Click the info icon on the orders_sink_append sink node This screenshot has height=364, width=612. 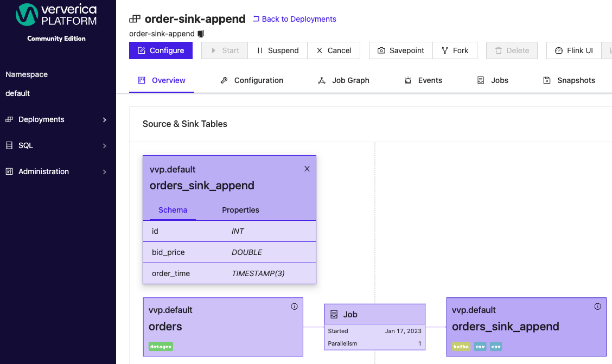tap(598, 306)
